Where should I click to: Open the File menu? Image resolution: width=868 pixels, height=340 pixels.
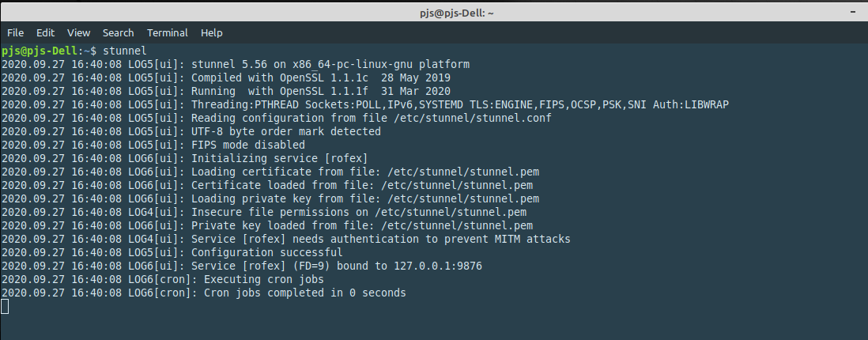(x=15, y=32)
